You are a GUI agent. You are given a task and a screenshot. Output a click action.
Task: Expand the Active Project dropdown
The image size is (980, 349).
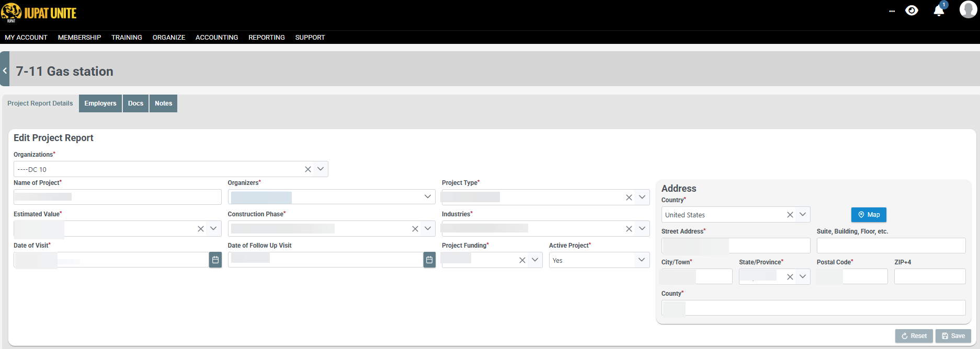point(642,260)
